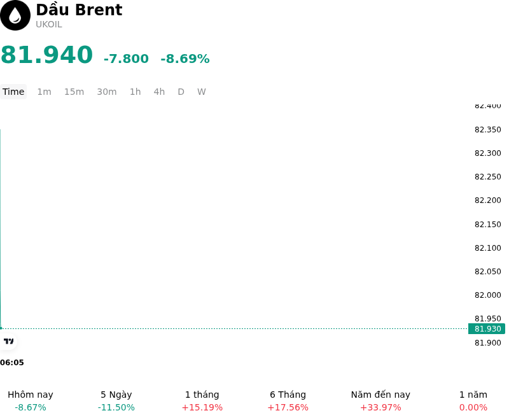Show the weekly W interval

coord(201,92)
